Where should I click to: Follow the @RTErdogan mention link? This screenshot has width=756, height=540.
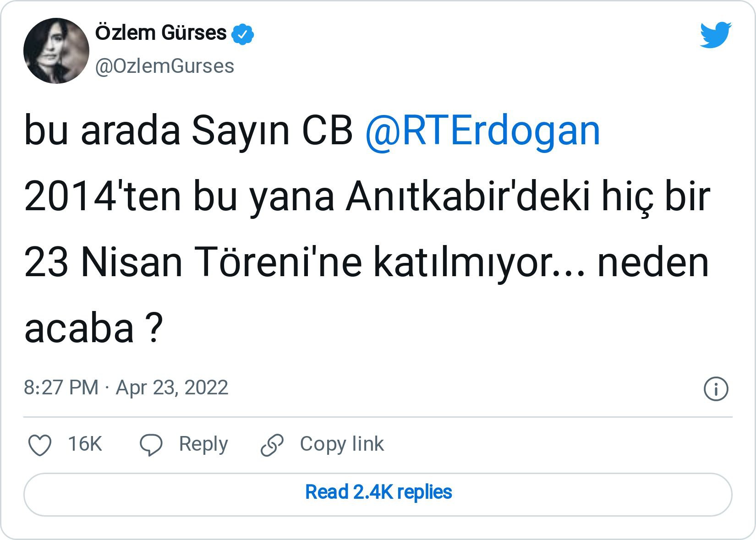click(x=482, y=131)
